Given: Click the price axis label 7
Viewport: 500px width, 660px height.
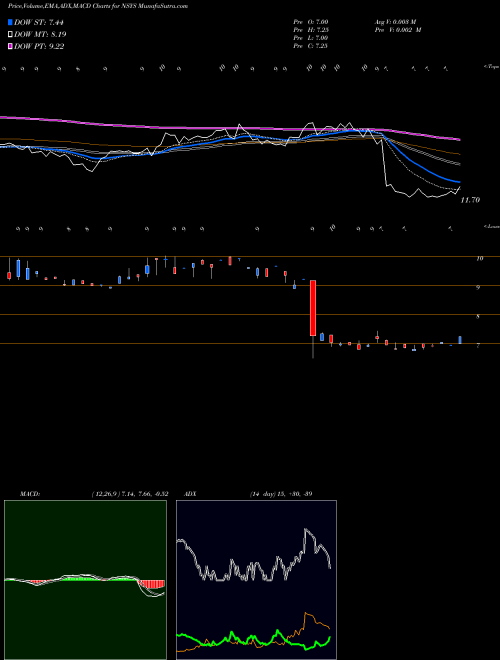Looking at the screenshot, I should tap(478, 346).
